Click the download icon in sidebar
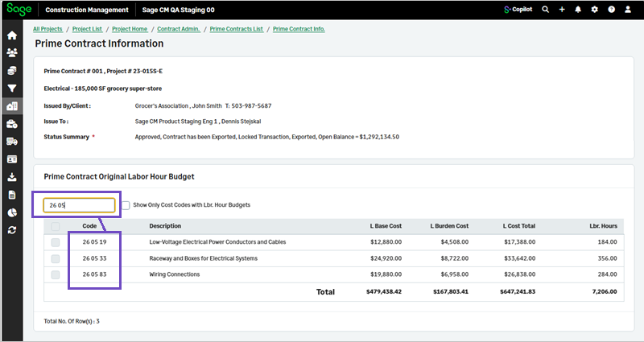The width and height of the screenshot is (644, 342). point(11,177)
